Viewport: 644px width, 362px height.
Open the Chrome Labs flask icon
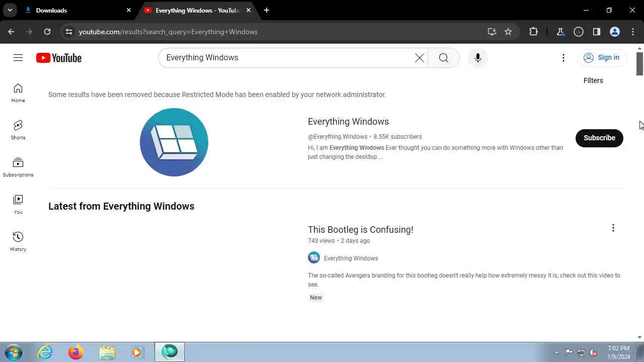[560, 32]
